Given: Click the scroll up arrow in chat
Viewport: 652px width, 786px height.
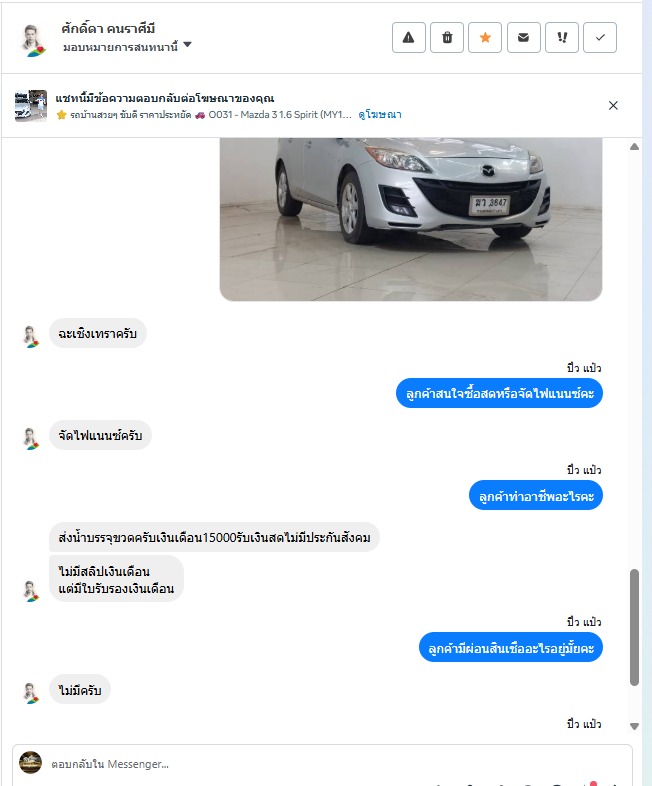Looking at the screenshot, I should click(634, 147).
